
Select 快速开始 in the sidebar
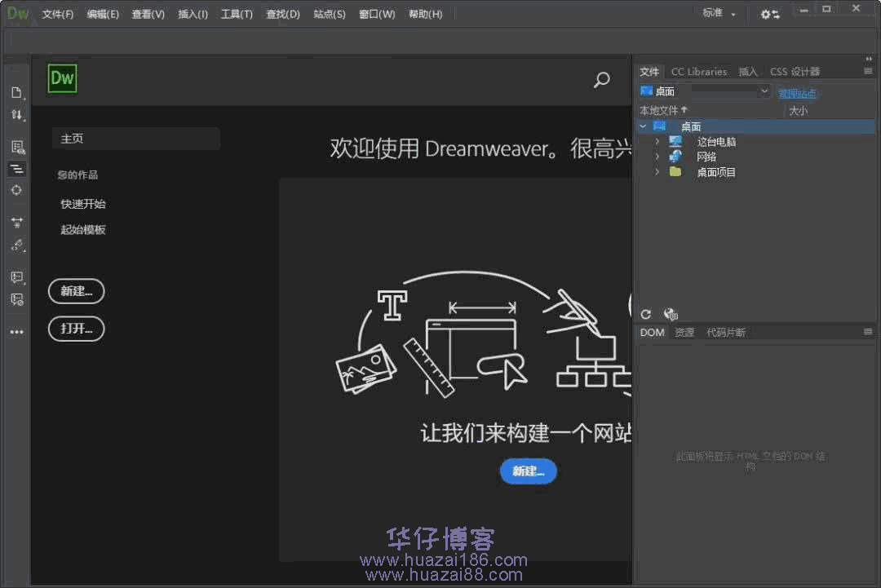click(x=83, y=204)
